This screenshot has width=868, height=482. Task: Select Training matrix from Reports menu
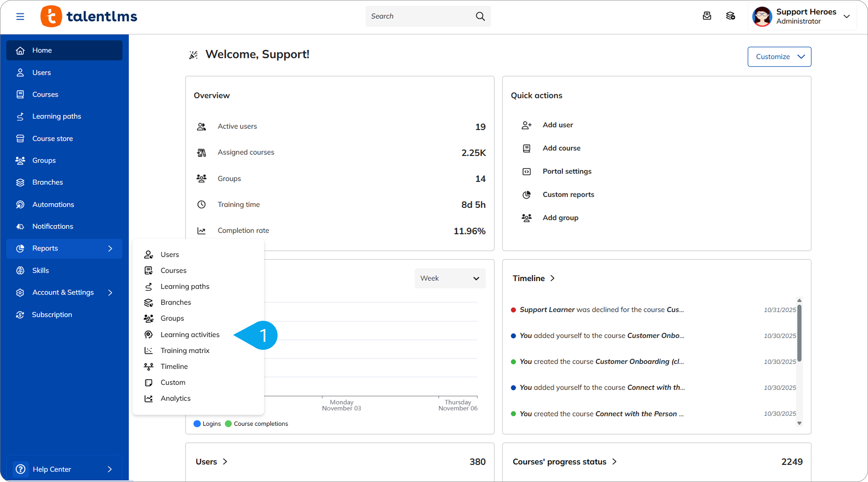tap(185, 350)
